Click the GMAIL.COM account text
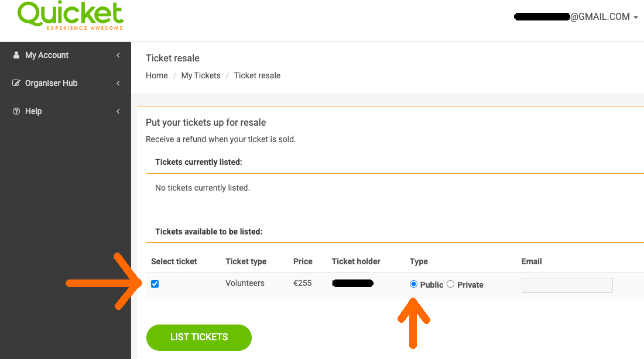 [600, 17]
